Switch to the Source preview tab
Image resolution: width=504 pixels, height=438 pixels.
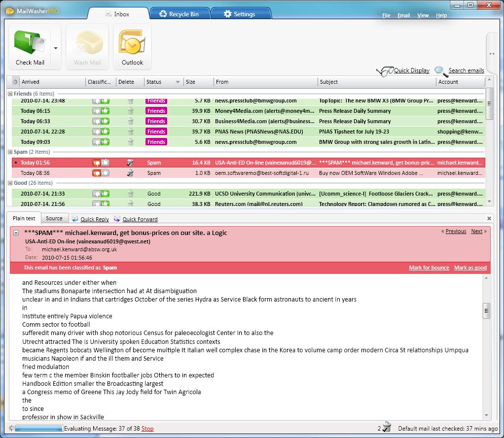pyautogui.click(x=54, y=218)
